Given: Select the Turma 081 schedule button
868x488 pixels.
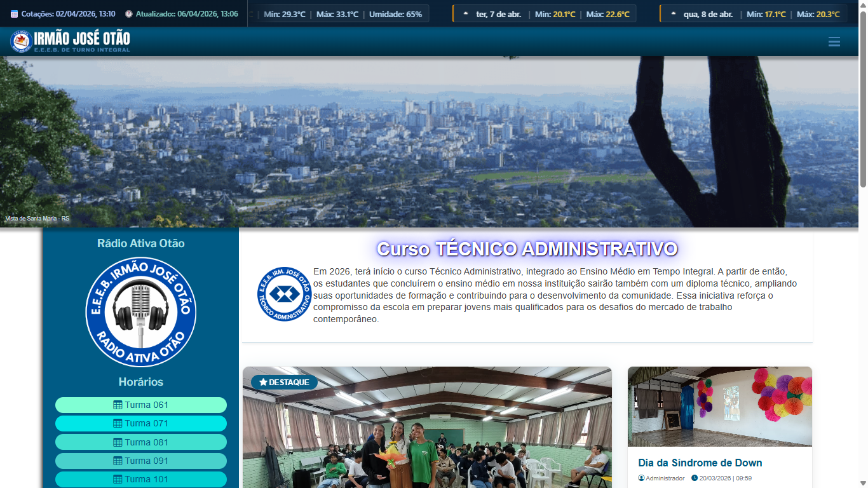Looking at the screenshot, I should (x=140, y=442).
